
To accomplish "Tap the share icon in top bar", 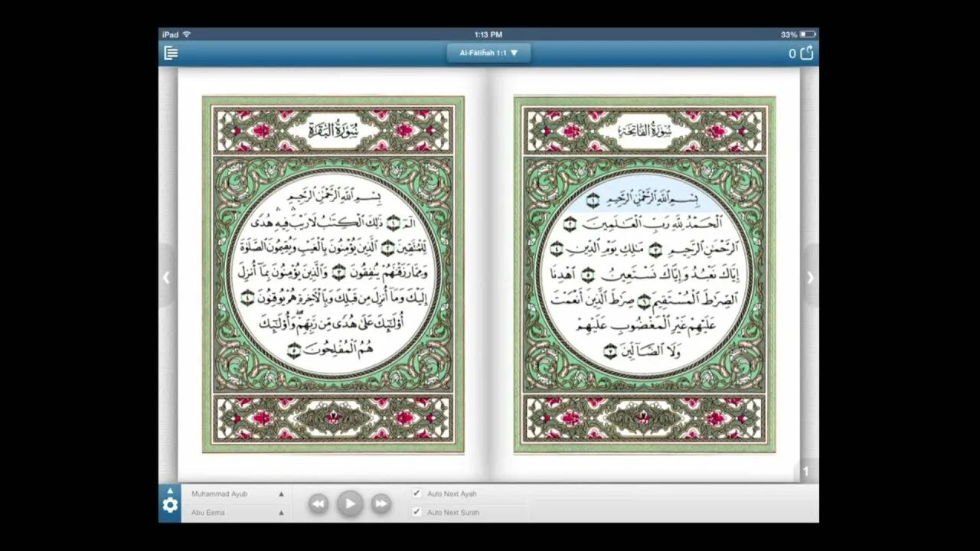I will 807,53.
